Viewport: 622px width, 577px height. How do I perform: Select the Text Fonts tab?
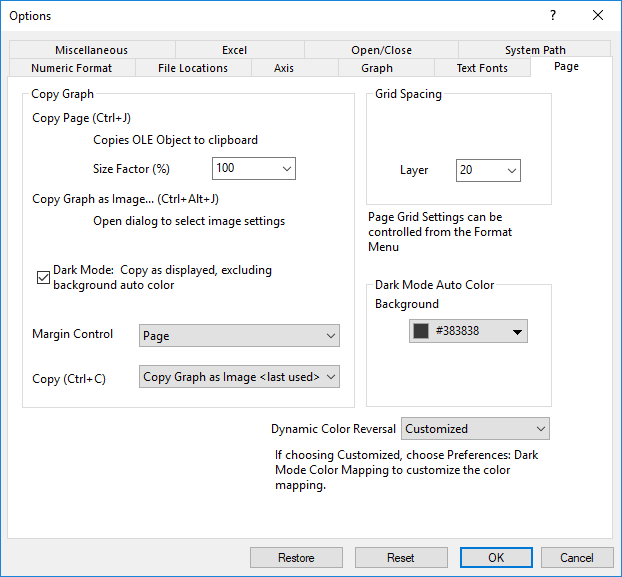click(x=482, y=68)
